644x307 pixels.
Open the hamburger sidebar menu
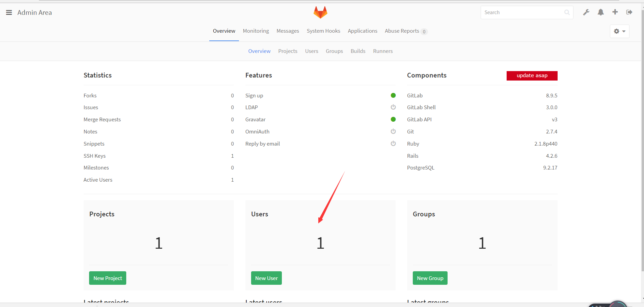[9, 12]
